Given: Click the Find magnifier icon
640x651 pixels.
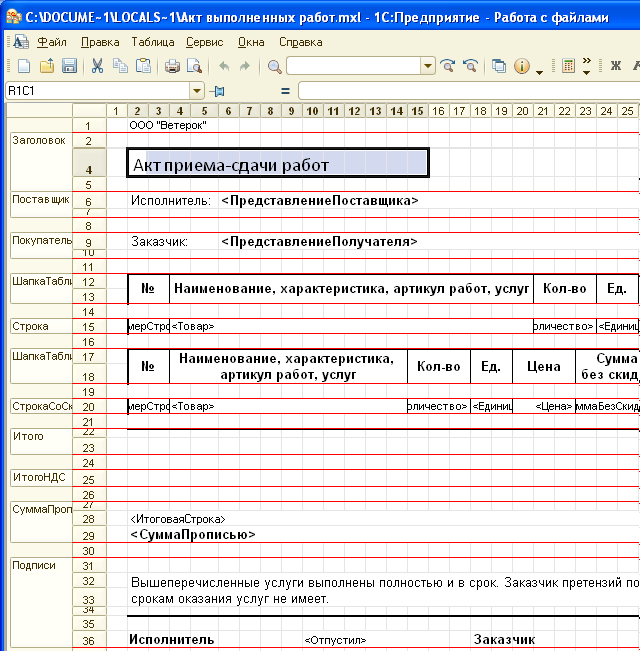Looking at the screenshot, I should coord(274,66).
